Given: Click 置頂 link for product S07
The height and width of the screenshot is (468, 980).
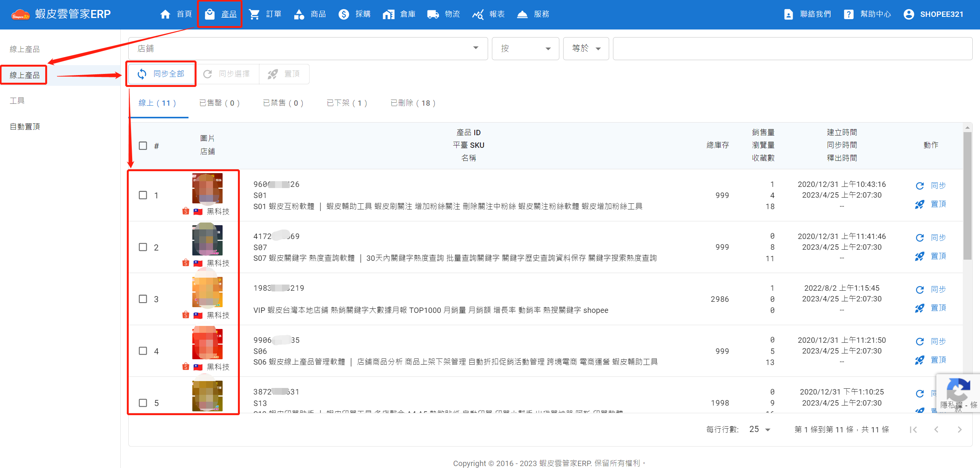Looking at the screenshot, I should click(x=938, y=256).
